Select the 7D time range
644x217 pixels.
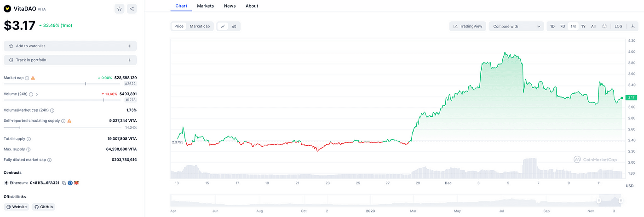(x=563, y=26)
